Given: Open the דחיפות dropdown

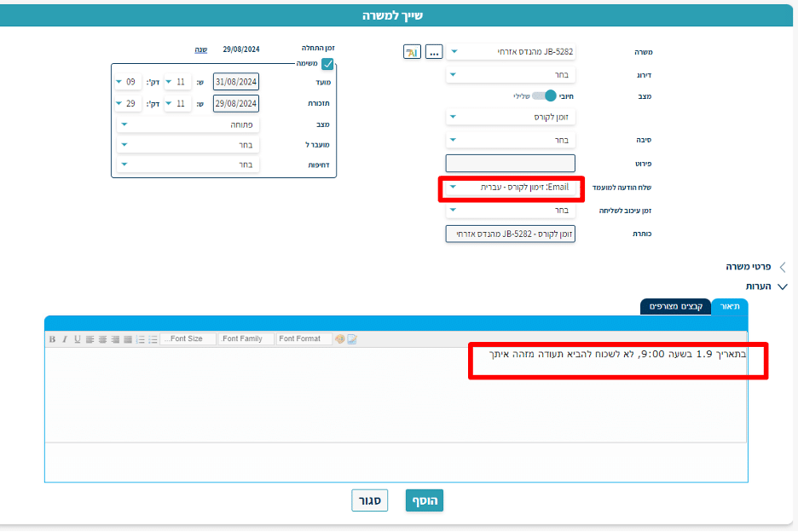Looking at the screenshot, I should pos(188,165).
